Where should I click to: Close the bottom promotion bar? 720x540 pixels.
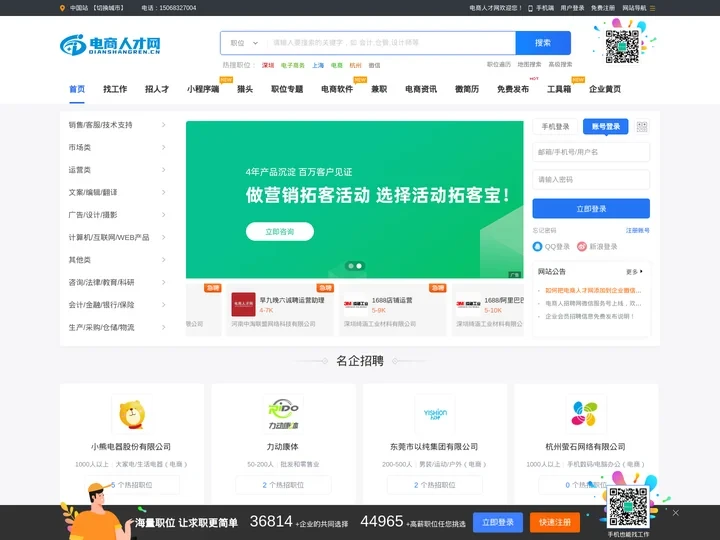coord(675,512)
